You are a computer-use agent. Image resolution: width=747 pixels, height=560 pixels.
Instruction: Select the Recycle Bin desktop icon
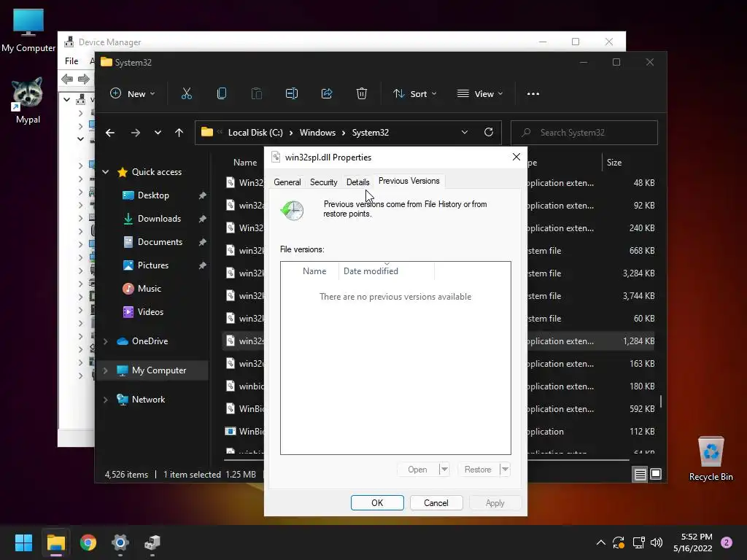click(x=711, y=459)
